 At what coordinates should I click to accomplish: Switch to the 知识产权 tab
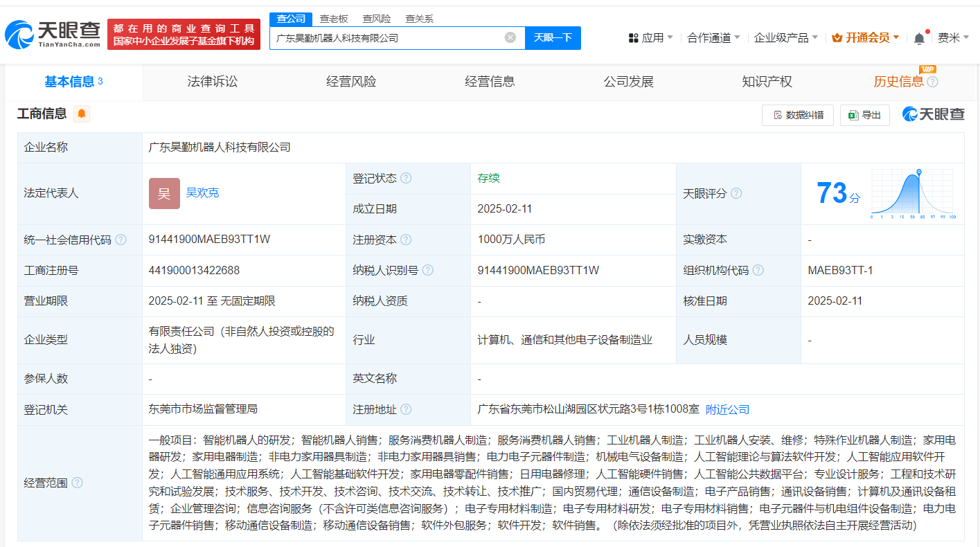[x=767, y=82]
